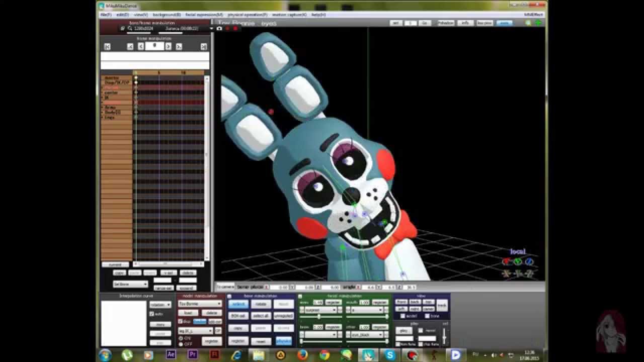Viewport: 644px width, 362px height.
Task: Open the facial expression(M) menu
Action: tap(205, 15)
